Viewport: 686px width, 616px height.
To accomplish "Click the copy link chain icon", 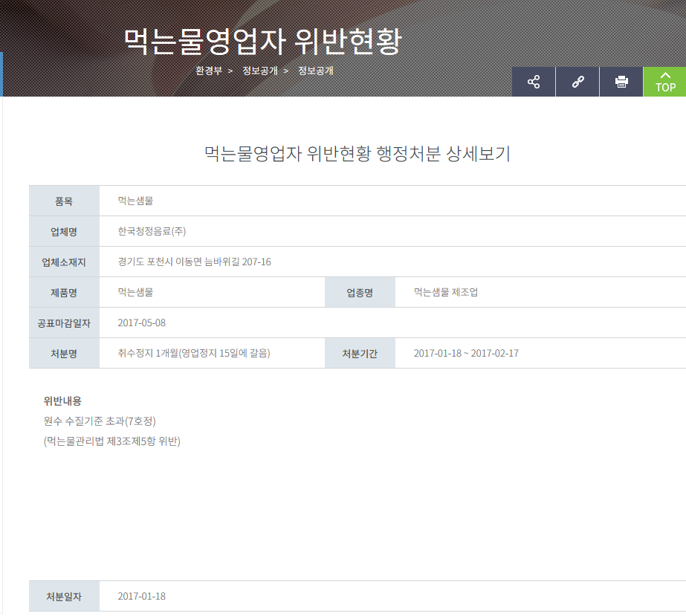I will click(x=577, y=82).
